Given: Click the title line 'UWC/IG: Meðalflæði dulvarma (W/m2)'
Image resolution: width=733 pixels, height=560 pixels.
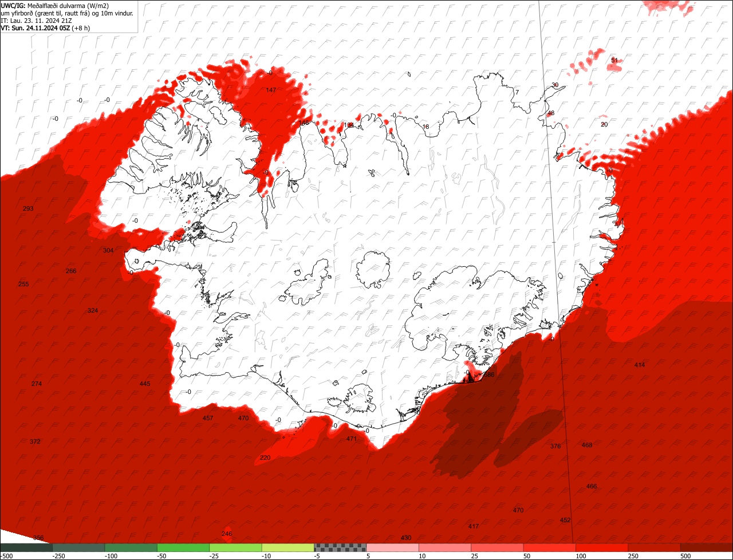Looking at the screenshot, I should [56, 6].
